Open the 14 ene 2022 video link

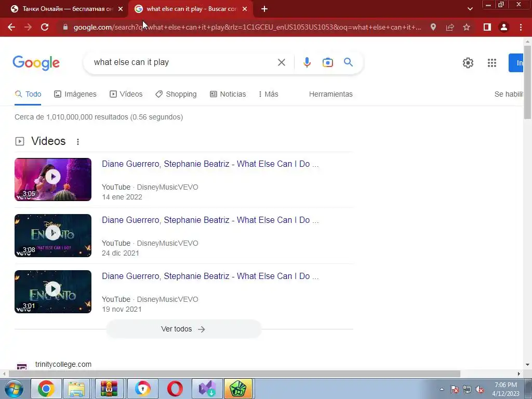[x=210, y=164]
